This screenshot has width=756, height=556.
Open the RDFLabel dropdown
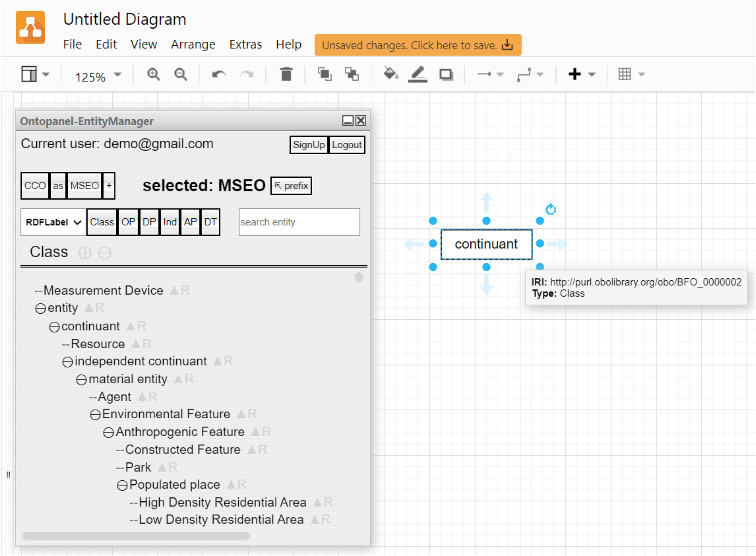point(53,222)
